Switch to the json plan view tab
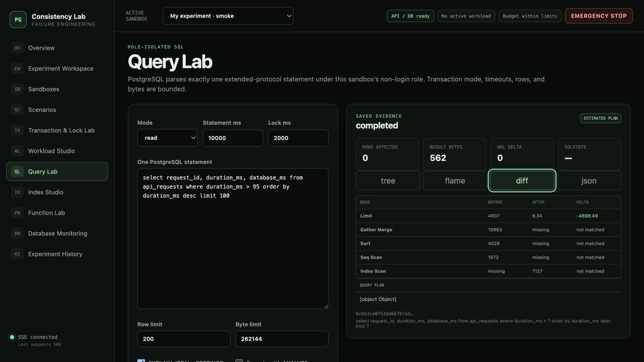This screenshot has height=362, width=644. tap(589, 180)
